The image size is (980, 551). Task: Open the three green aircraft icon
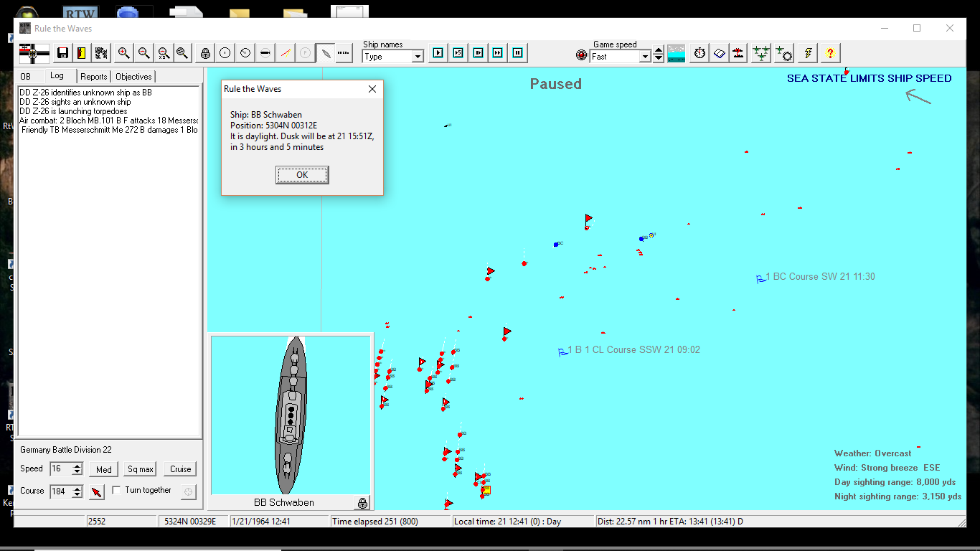[x=761, y=53]
